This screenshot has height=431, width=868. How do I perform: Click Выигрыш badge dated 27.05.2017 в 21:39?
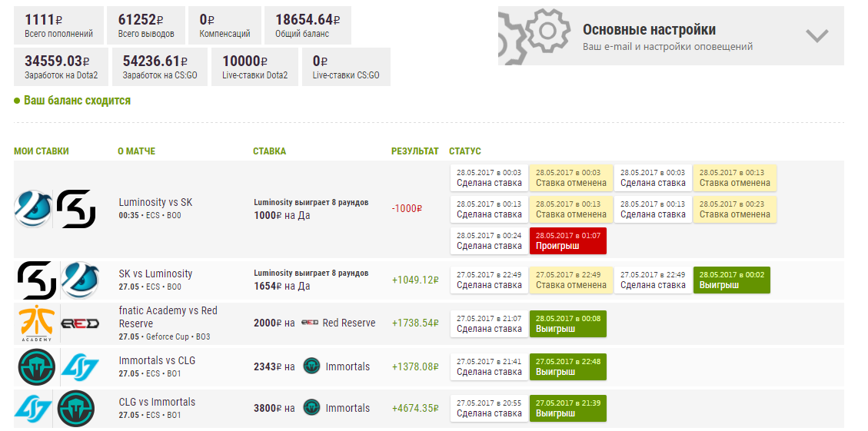pos(568,408)
